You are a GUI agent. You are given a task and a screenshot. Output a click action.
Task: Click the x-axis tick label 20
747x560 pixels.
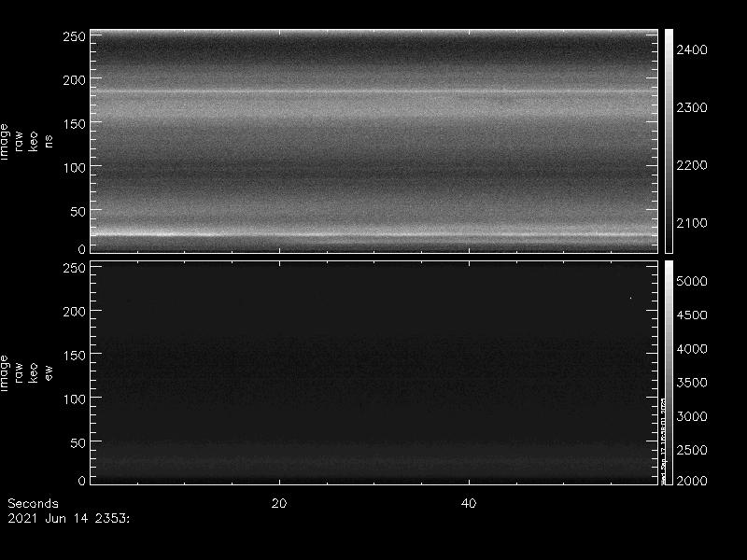click(x=278, y=503)
